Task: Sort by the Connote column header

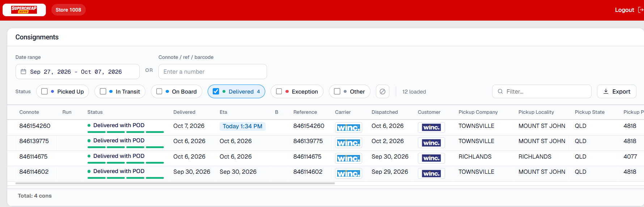Action: click(x=29, y=112)
